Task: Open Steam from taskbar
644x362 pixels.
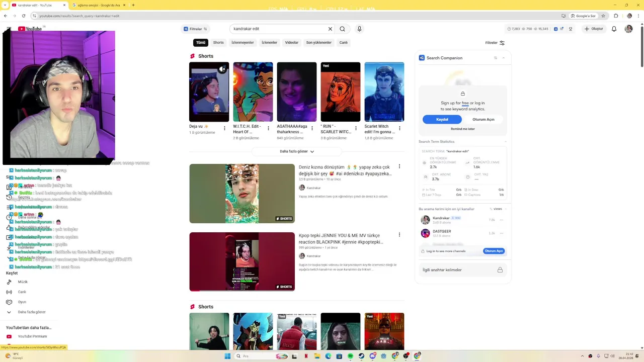Action: point(361,356)
